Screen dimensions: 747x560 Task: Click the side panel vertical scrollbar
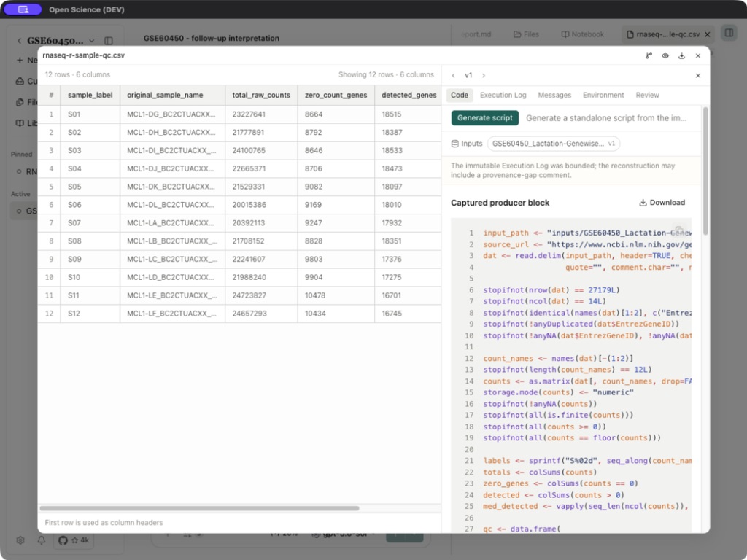pos(705,171)
